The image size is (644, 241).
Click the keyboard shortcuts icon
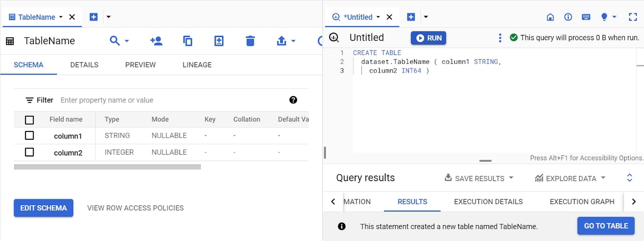coord(586,17)
